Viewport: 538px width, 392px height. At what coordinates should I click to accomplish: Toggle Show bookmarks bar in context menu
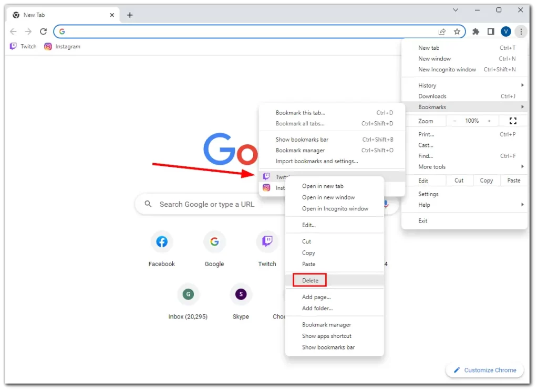(x=335, y=347)
